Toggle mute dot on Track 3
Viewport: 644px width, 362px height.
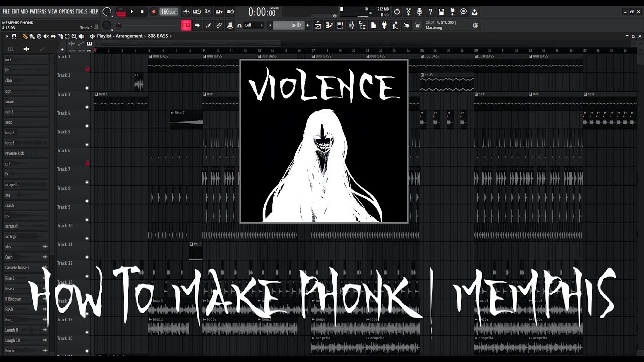click(x=87, y=107)
